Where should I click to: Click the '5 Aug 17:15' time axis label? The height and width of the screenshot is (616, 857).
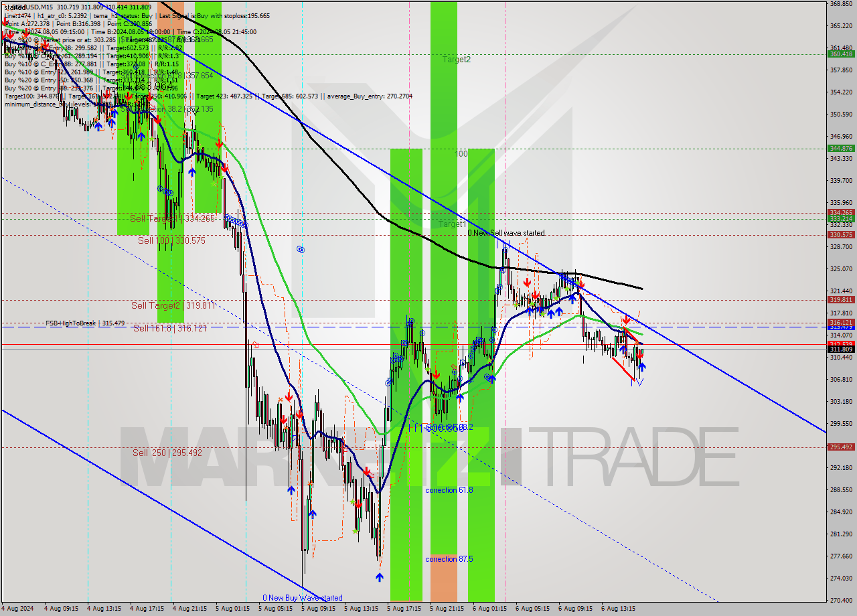(x=404, y=609)
